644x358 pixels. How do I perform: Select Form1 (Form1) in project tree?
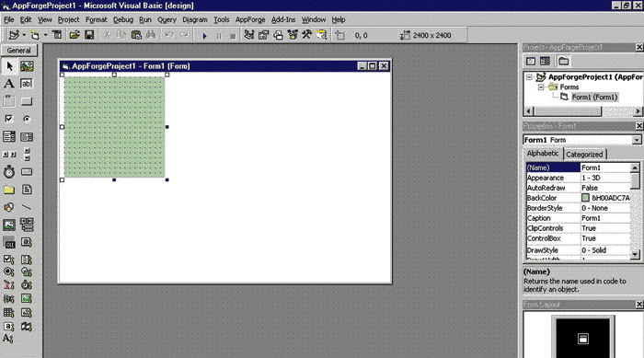coord(594,97)
